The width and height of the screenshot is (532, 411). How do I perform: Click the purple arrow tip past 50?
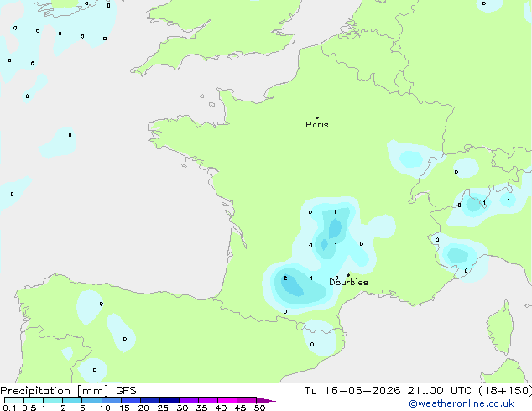click(266, 400)
